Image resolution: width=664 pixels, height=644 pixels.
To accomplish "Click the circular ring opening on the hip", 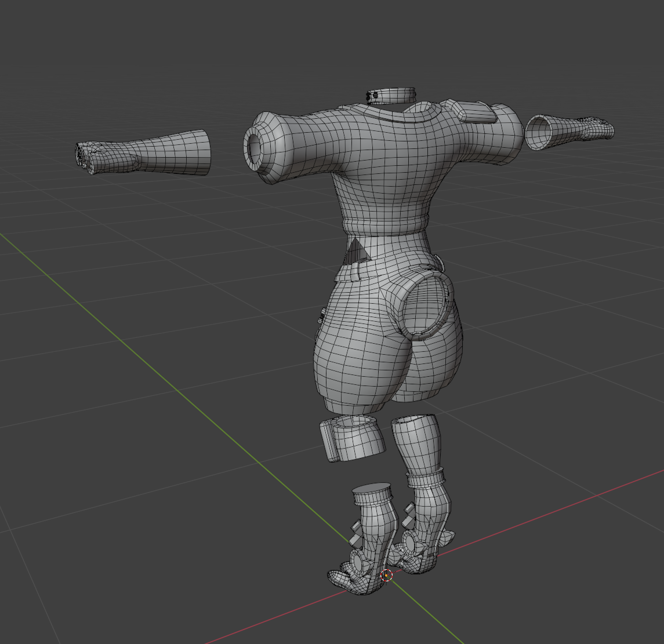I will point(426,304).
